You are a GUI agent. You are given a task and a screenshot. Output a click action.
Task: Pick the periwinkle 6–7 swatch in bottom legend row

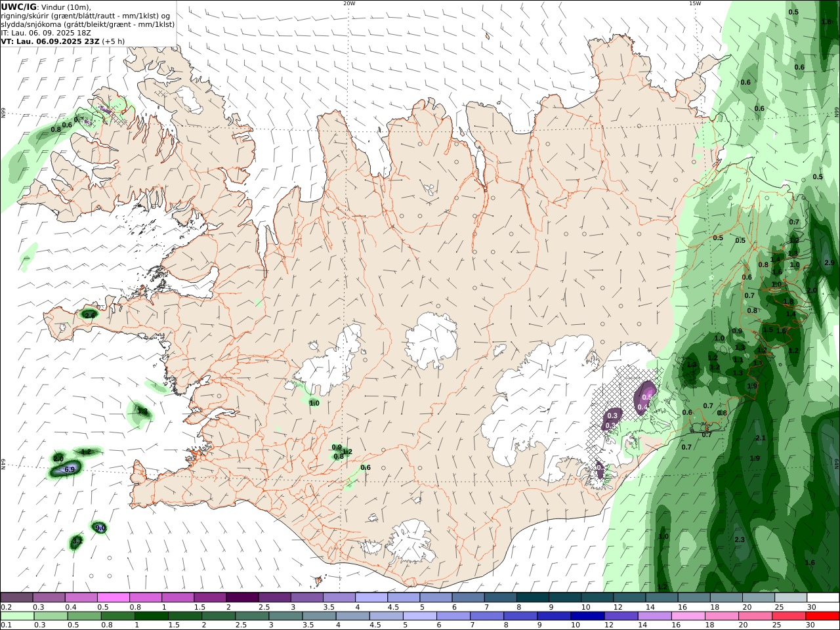pos(453,616)
